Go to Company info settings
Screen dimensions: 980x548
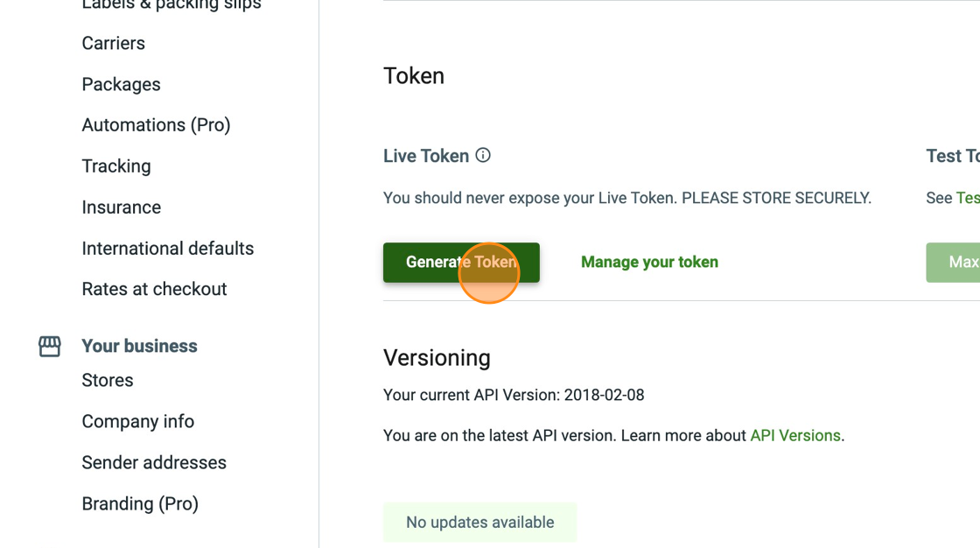click(x=137, y=421)
